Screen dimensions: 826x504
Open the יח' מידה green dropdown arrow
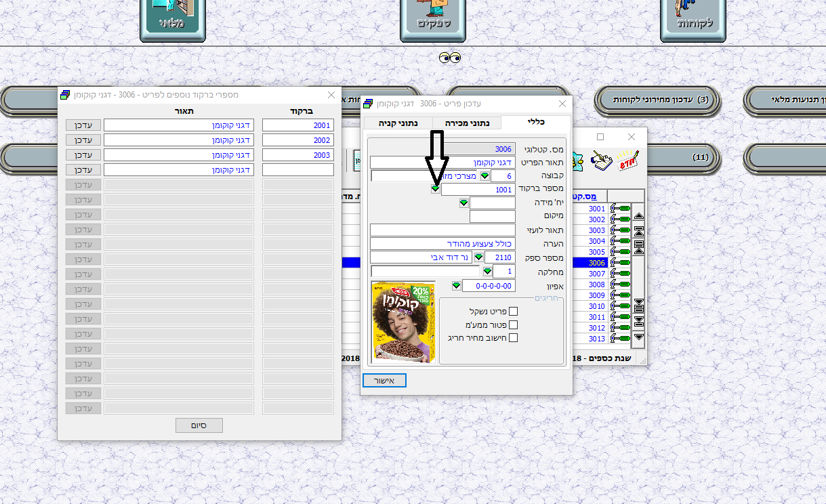pyautogui.click(x=463, y=203)
